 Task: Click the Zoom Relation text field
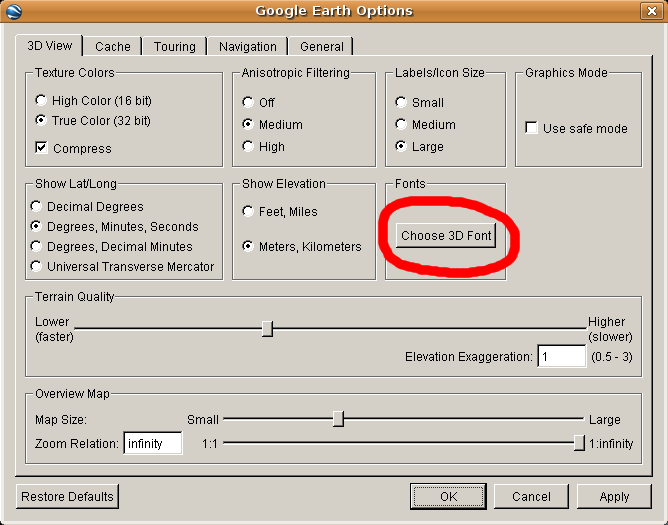click(x=153, y=443)
